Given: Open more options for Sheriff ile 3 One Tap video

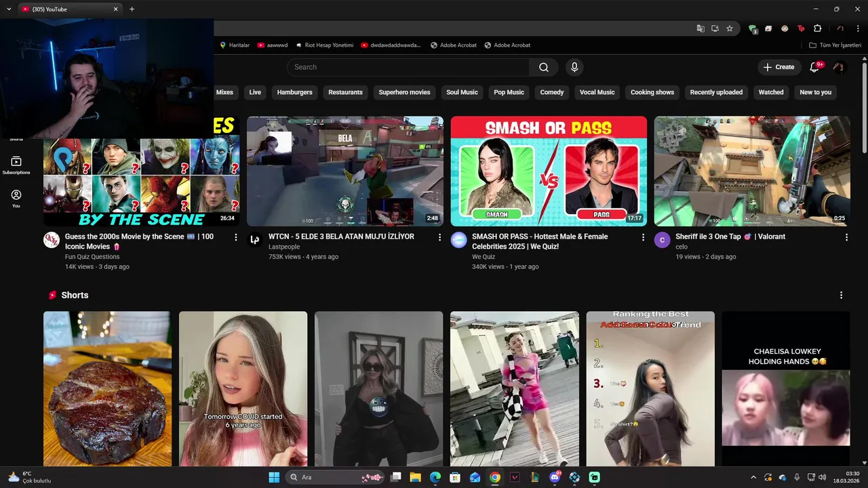Looking at the screenshot, I should [846, 237].
